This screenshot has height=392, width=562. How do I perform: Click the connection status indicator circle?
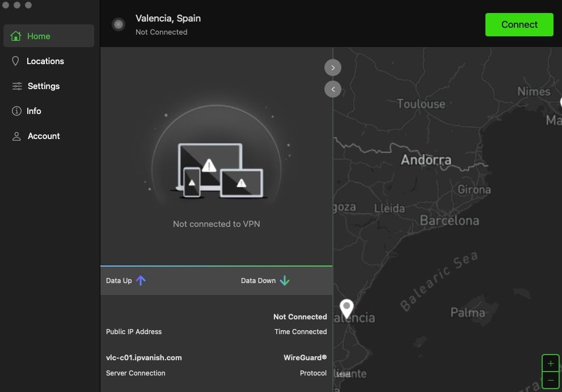[x=119, y=24]
